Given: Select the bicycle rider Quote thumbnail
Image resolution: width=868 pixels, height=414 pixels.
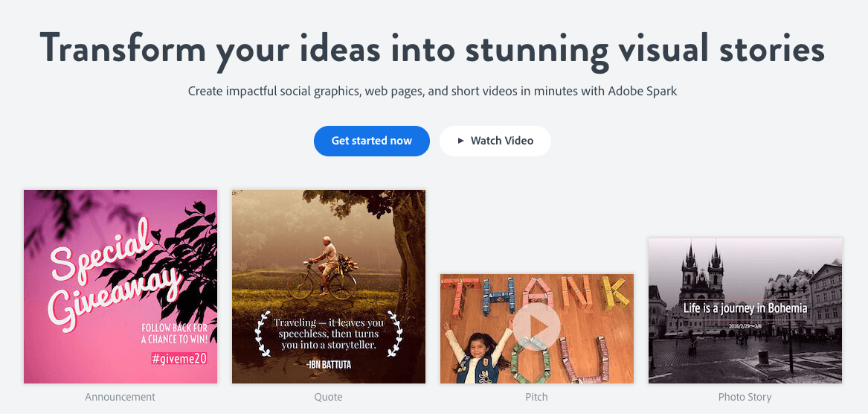Looking at the screenshot, I should [x=328, y=287].
